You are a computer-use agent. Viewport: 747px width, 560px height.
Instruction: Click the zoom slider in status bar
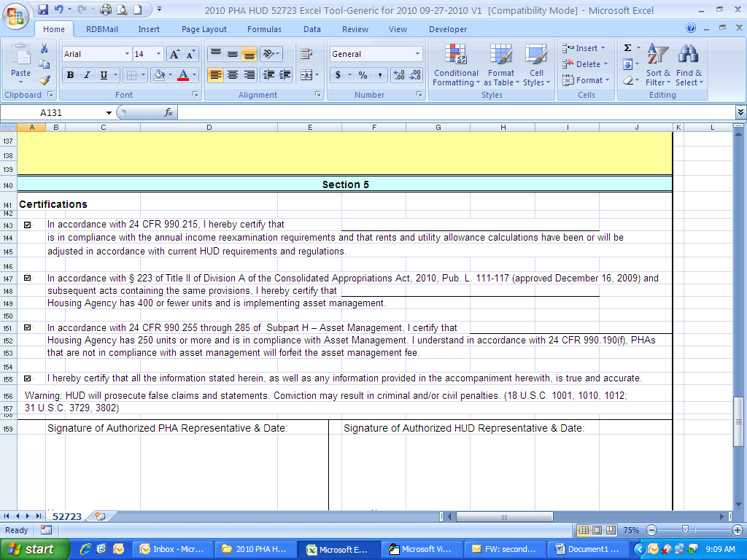pos(684,530)
